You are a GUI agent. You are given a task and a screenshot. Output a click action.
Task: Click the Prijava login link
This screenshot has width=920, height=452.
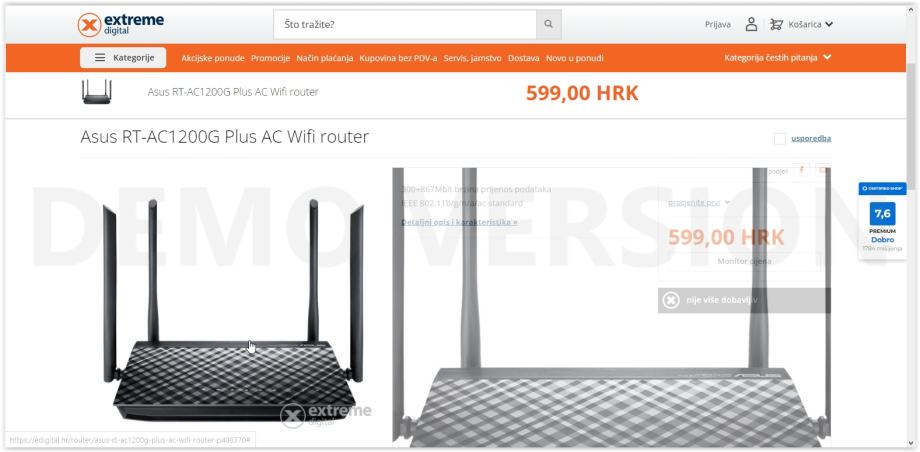point(718,25)
